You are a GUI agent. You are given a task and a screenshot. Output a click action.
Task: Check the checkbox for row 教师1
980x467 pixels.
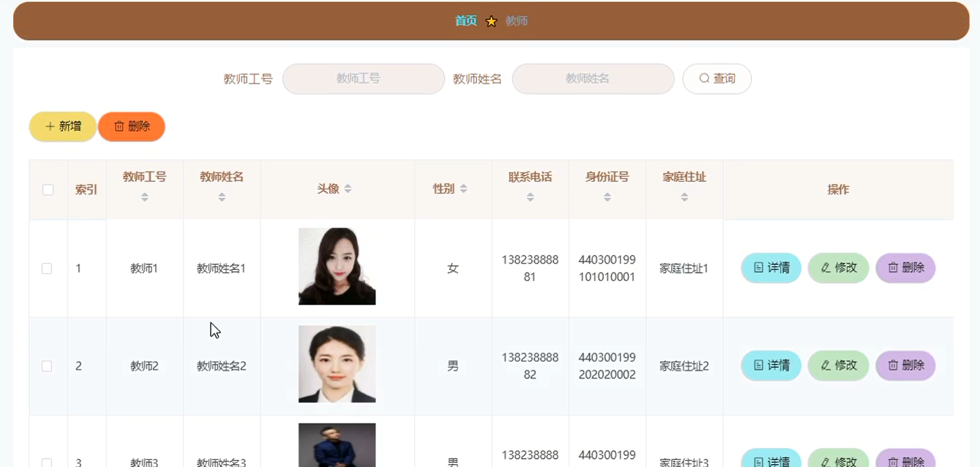(x=47, y=268)
